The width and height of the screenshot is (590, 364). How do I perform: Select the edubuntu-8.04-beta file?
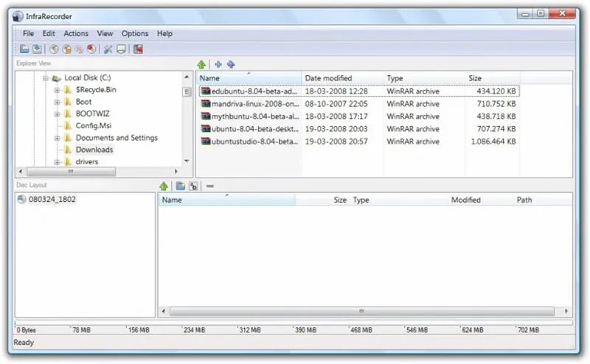pos(254,91)
